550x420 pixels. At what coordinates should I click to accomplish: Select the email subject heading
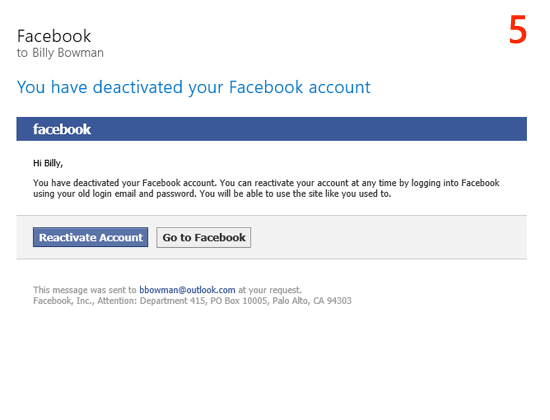[x=194, y=87]
